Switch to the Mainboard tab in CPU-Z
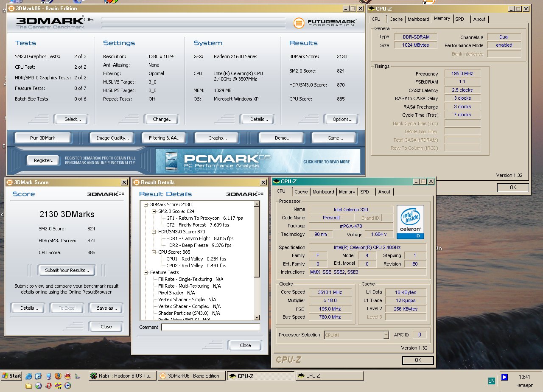The image size is (543, 392). click(x=323, y=192)
